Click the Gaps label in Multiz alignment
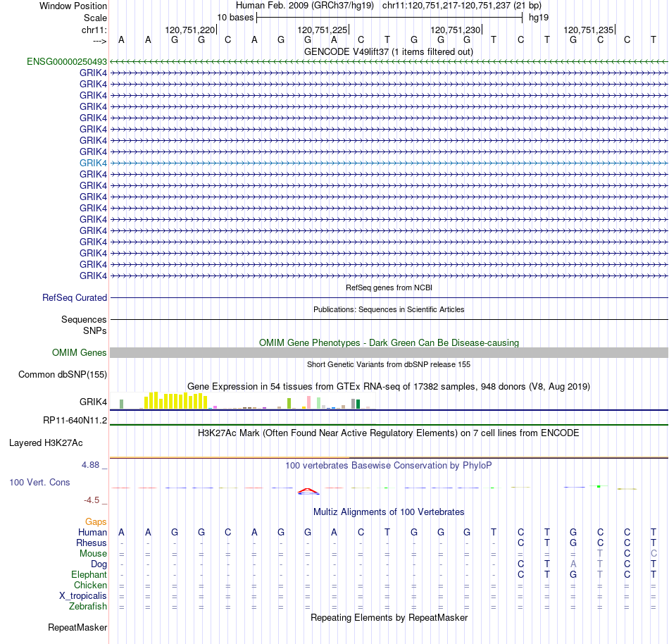Viewport: 669px width, 644px height. pos(96,521)
